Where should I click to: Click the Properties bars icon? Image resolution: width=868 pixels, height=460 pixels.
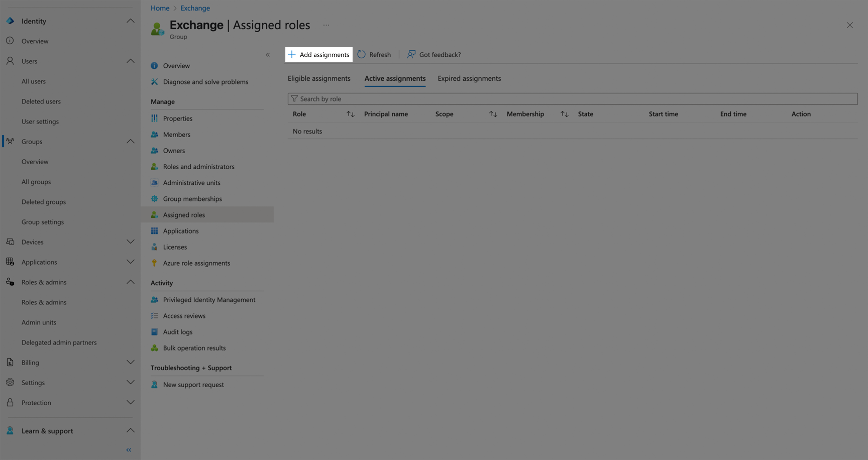(154, 118)
